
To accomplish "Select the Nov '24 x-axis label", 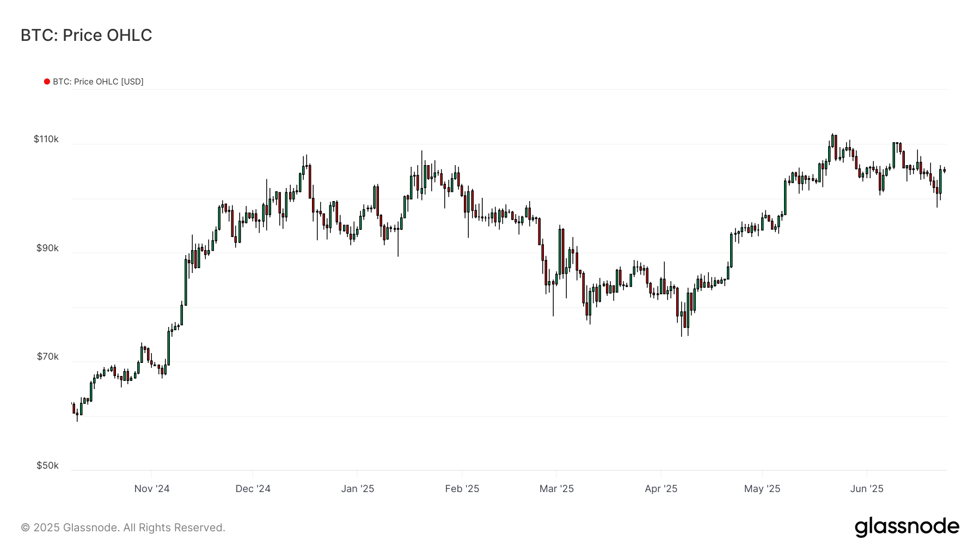I will 152,489.
